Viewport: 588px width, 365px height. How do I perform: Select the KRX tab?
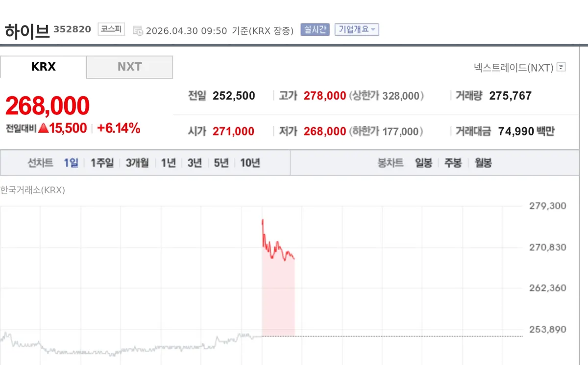click(x=43, y=67)
